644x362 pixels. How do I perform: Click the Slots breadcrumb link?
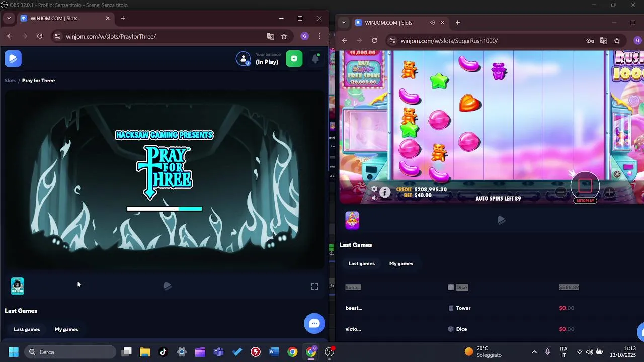pos(11,80)
